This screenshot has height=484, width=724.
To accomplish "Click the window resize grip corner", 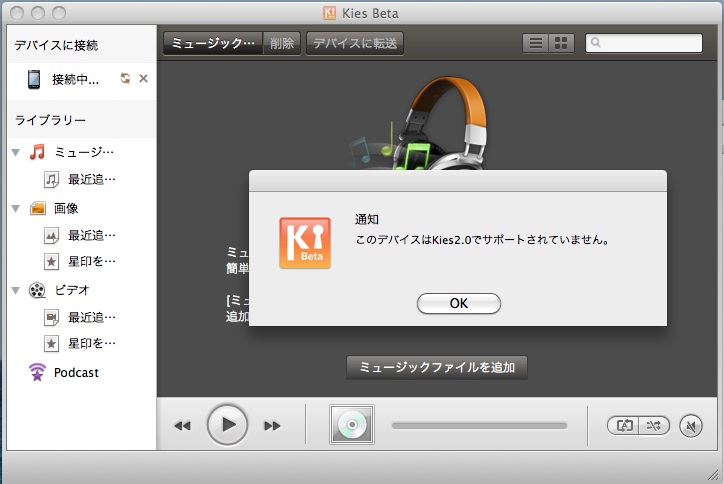I will coord(712,474).
